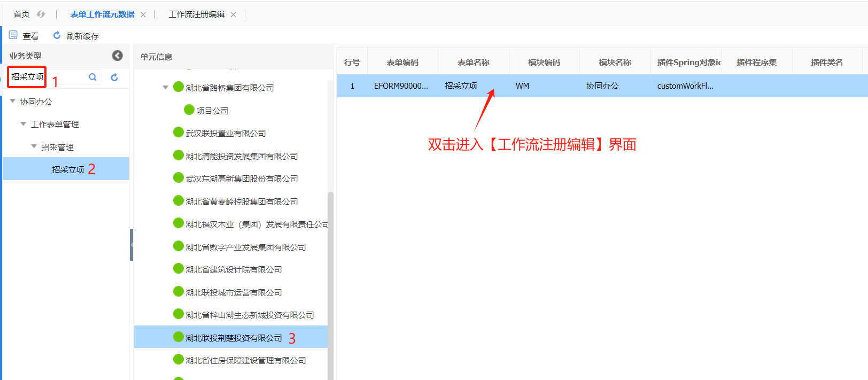Click the search magnifier icon in 业务类型

[x=92, y=77]
